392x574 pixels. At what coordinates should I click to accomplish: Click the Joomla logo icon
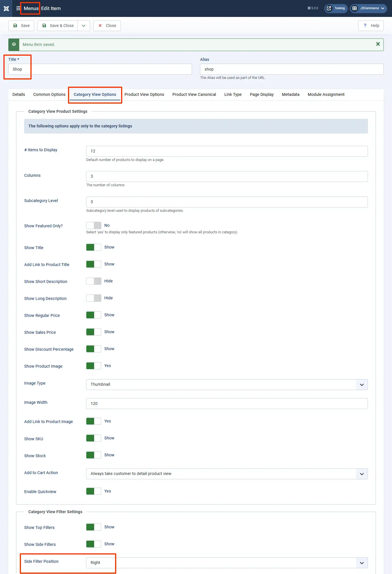(6, 8)
